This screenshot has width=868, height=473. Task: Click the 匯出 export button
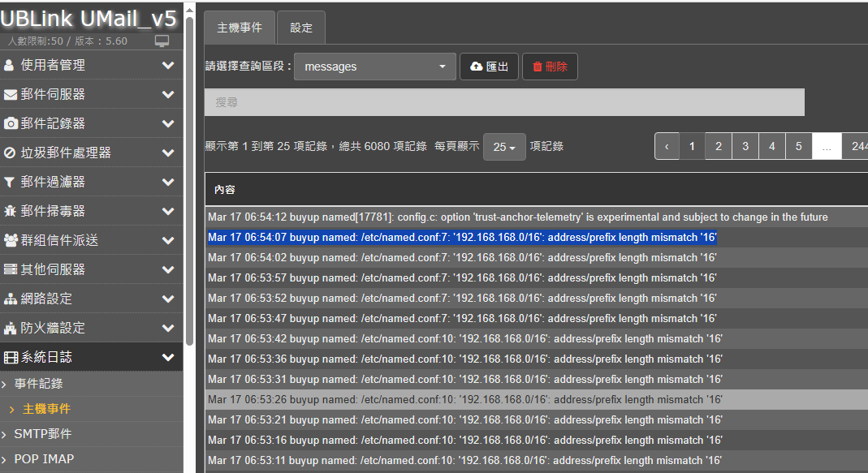point(489,67)
